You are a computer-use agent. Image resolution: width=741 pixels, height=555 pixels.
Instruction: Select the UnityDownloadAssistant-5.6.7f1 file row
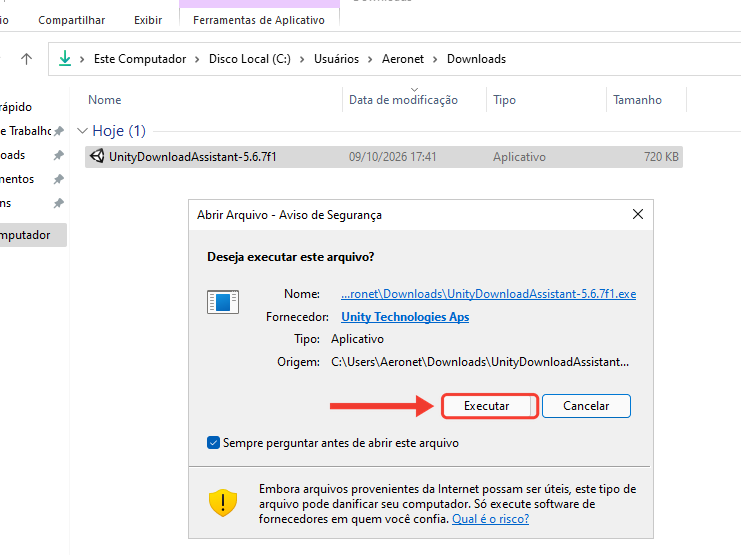click(x=384, y=157)
